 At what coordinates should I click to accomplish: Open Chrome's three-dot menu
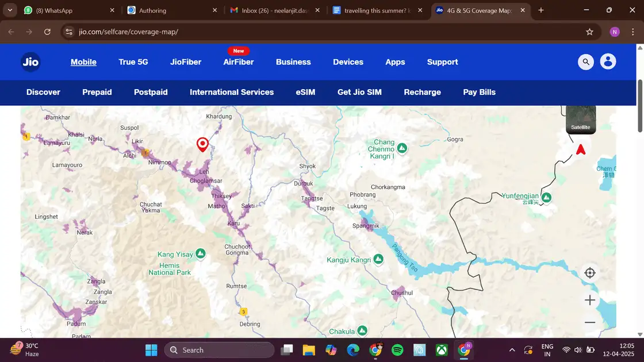[x=632, y=32]
